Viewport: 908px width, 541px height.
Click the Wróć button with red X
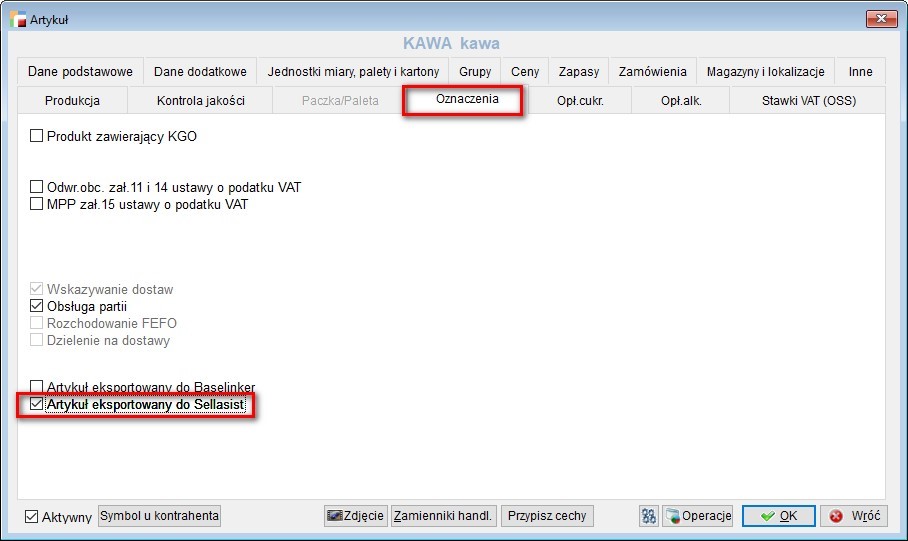click(x=854, y=516)
